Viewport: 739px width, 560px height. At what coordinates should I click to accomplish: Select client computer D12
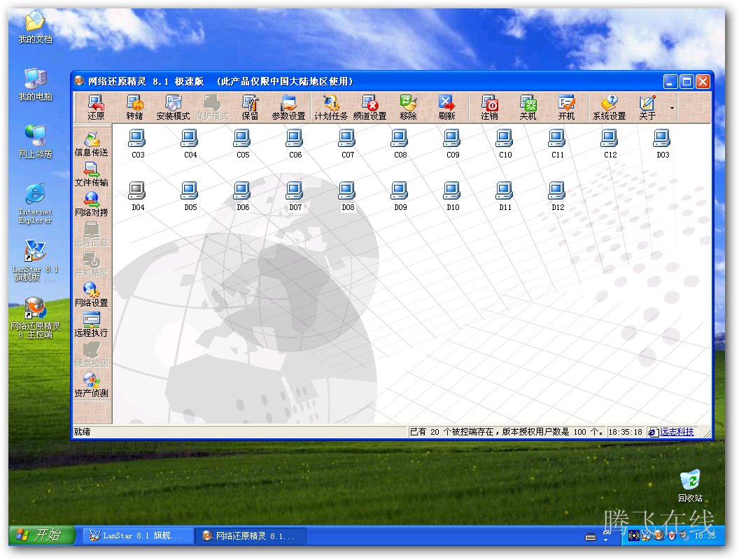[557, 196]
